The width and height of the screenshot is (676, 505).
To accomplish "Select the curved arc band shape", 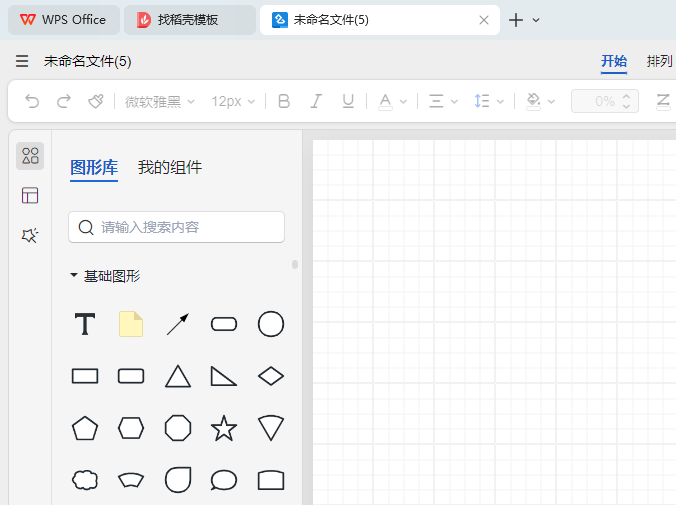I will (131, 480).
